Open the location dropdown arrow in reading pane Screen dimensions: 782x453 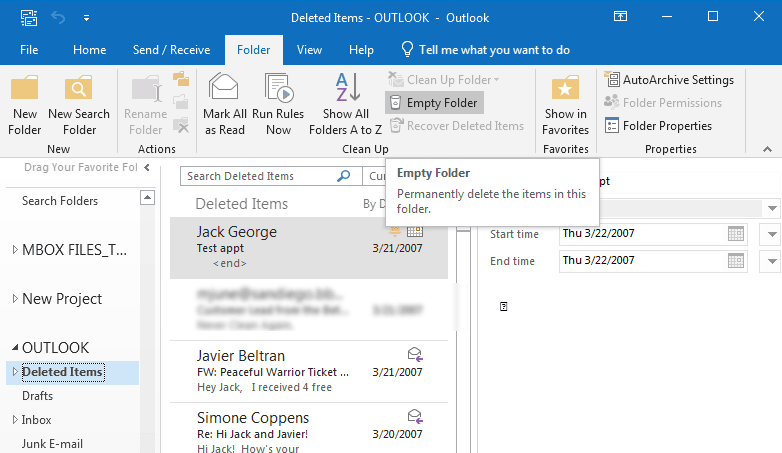point(772,208)
